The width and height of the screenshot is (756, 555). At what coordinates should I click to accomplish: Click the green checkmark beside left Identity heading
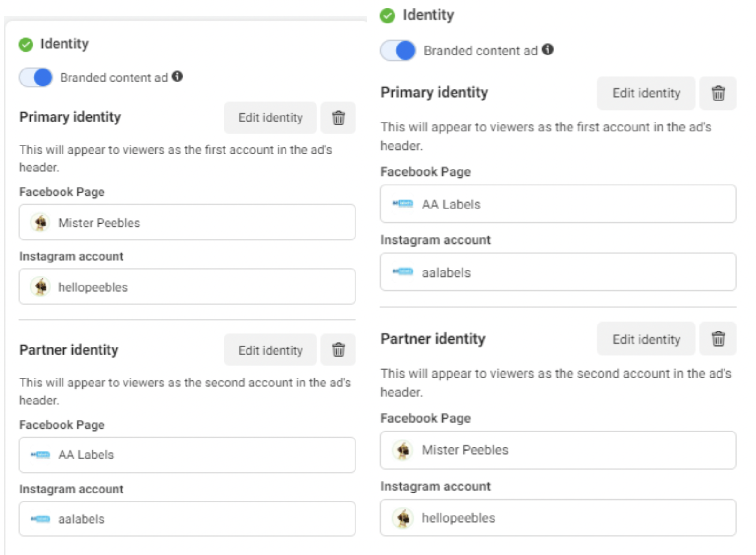(26, 44)
